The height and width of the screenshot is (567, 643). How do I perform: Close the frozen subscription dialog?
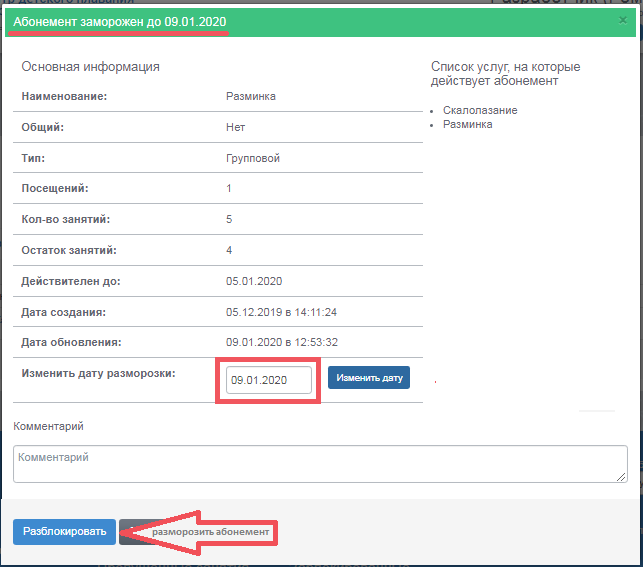pos(622,20)
